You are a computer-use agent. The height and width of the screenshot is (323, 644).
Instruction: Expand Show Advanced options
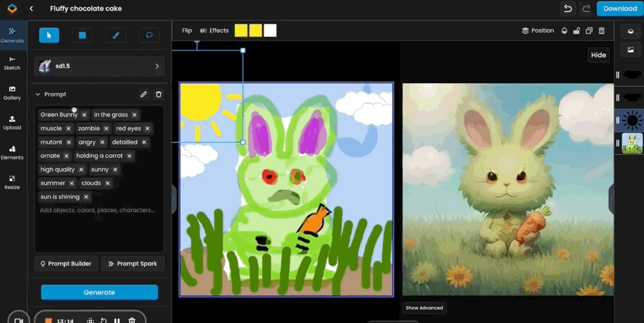pos(423,308)
